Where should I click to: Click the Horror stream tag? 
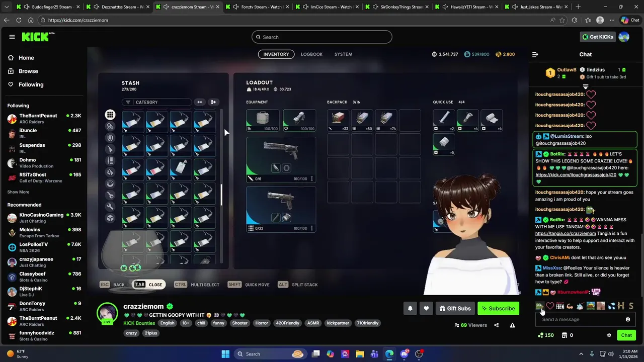click(262, 323)
